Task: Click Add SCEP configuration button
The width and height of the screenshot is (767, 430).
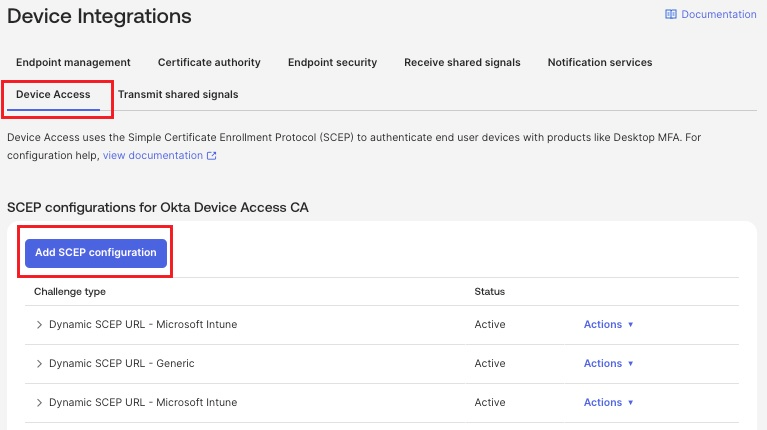Action: coord(96,253)
